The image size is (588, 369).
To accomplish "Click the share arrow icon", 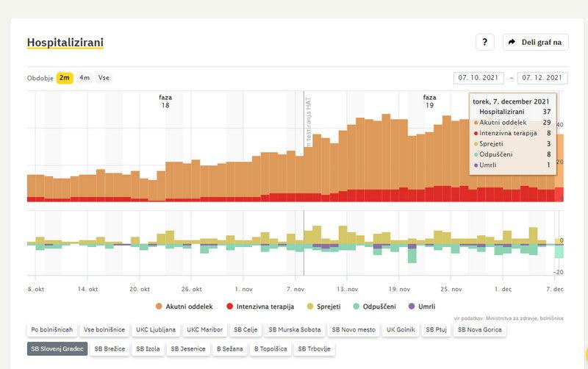I will 511,42.
